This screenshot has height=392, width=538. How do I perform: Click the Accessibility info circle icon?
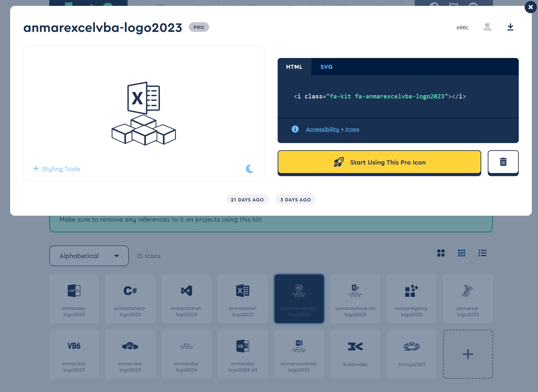point(295,129)
